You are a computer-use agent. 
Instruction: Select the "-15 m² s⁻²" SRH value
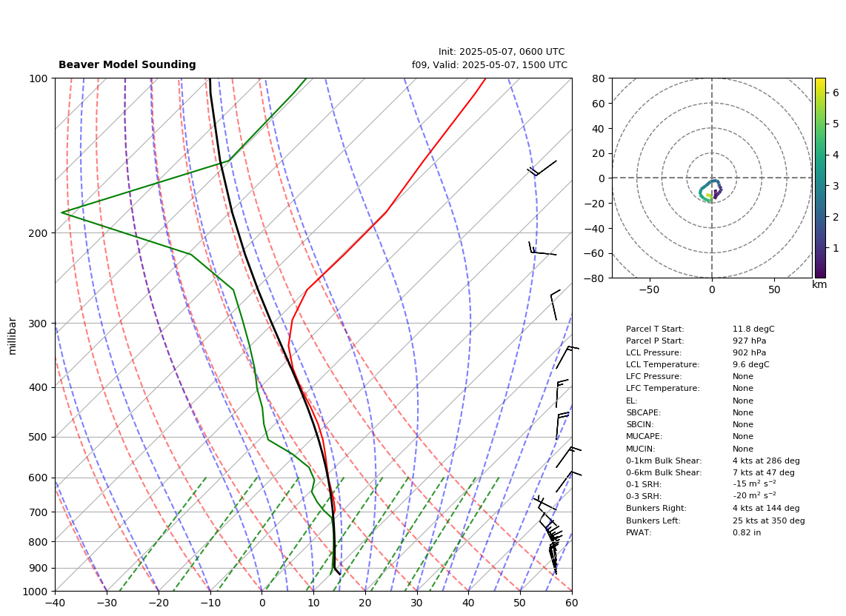coord(755,484)
